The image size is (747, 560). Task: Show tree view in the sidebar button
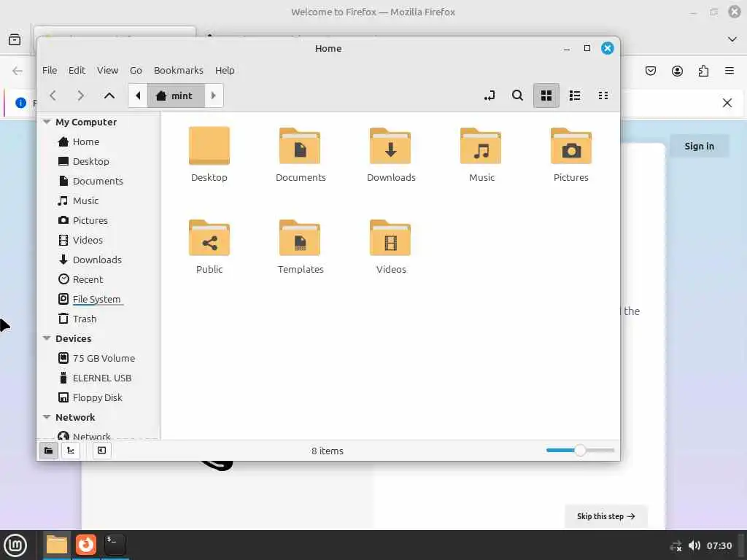(71, 451)
